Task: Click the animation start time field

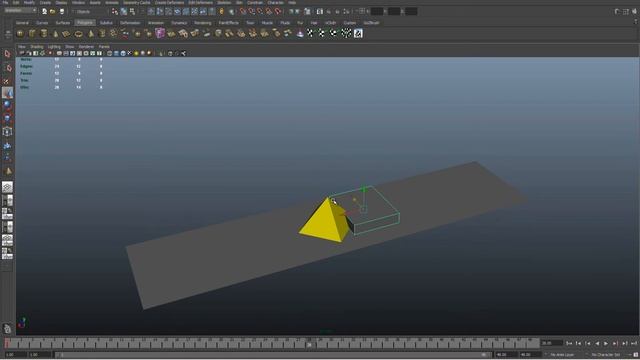Action: click(15, 355)
